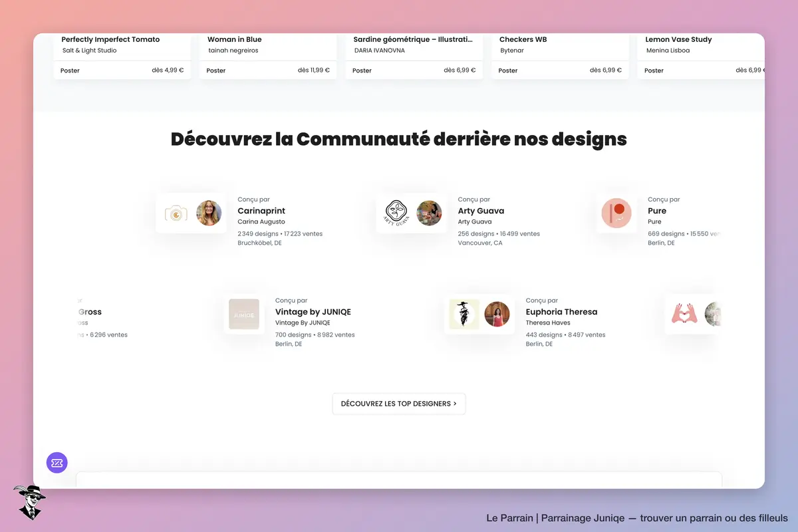This screenshot has width=798, height=532.
Task: Open the Checkers WB poster
Action: click(523, 39)
